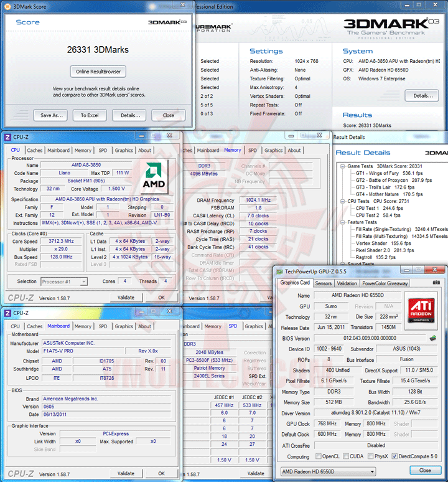This screenshot has width=448, height=482.
Task: Click the CPU-Z title icon of top CPU window
Action: coord(7,137)
